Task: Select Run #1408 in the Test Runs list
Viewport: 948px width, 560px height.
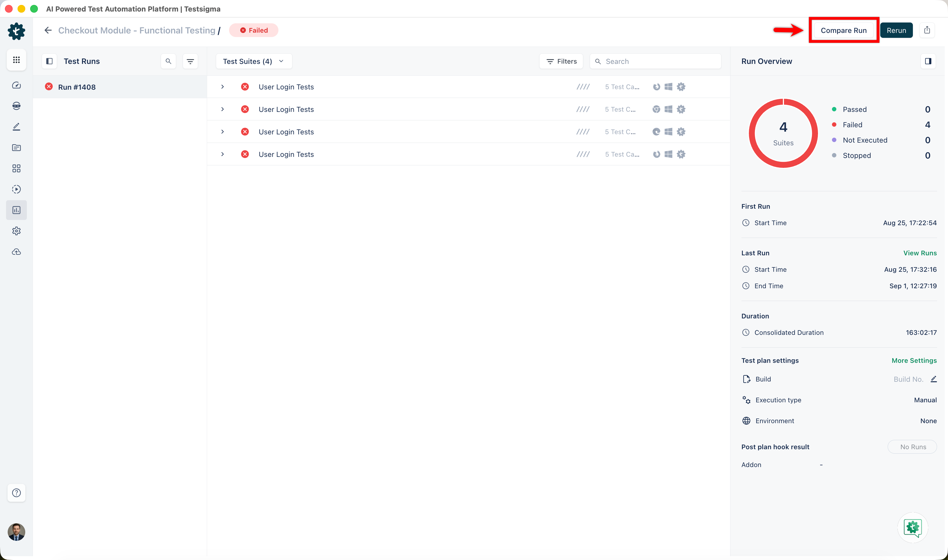Action: [x=120, y=87]
